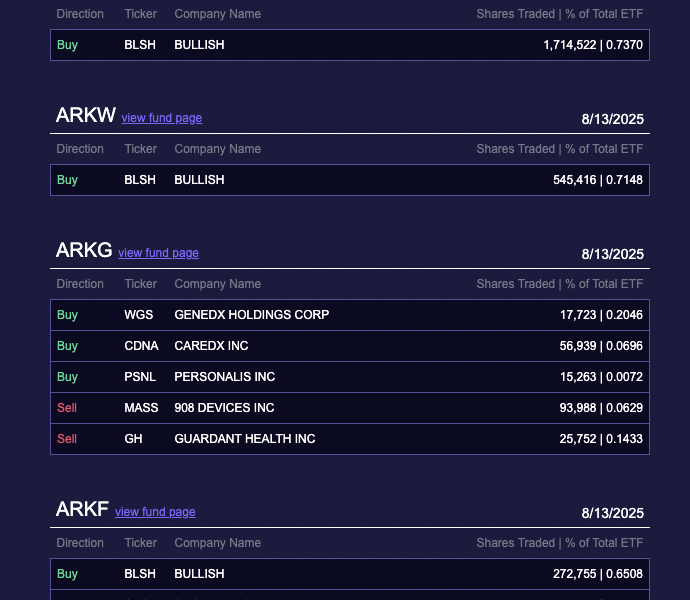Image resolution: width=690 pixels, height=600 pixels.
Task: Click Company Name header in ARKW table
Action: point(217,149)
